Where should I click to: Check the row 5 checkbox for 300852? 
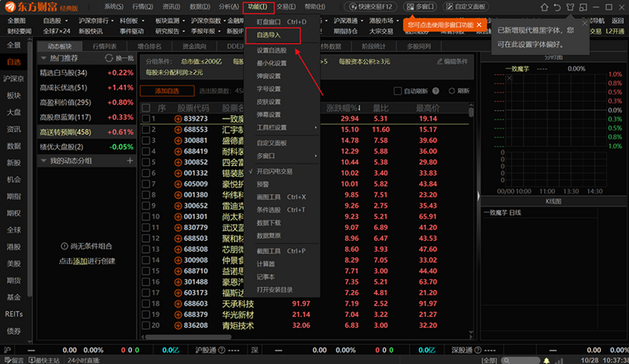(146, 162)
